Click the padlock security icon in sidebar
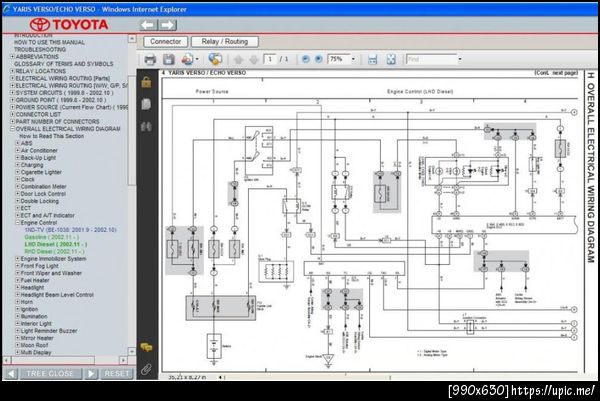The height and width of the screenshot is (401, 600). pos(146,82)
